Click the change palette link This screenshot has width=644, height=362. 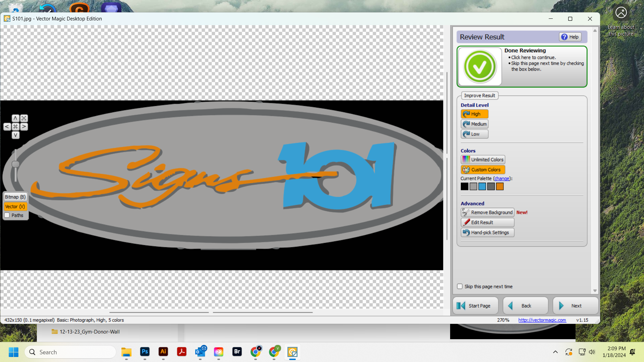coord(502,178)
